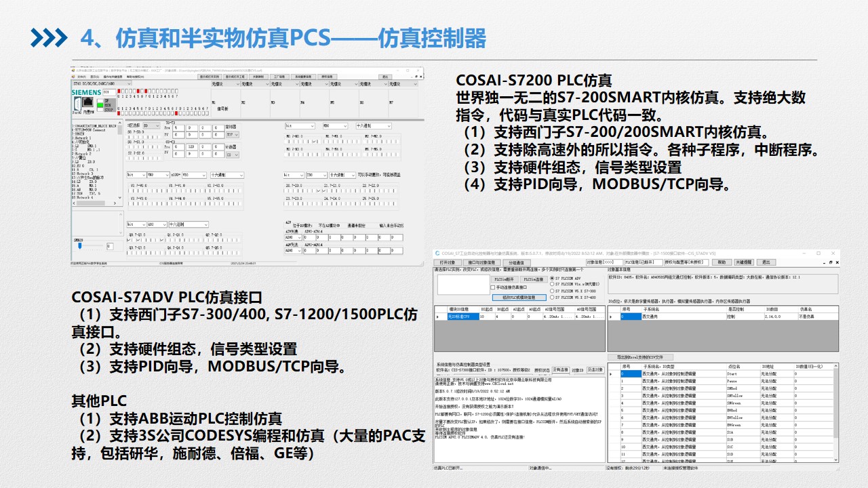Click the 显示或打开实例 button

(x=210, y=77)
